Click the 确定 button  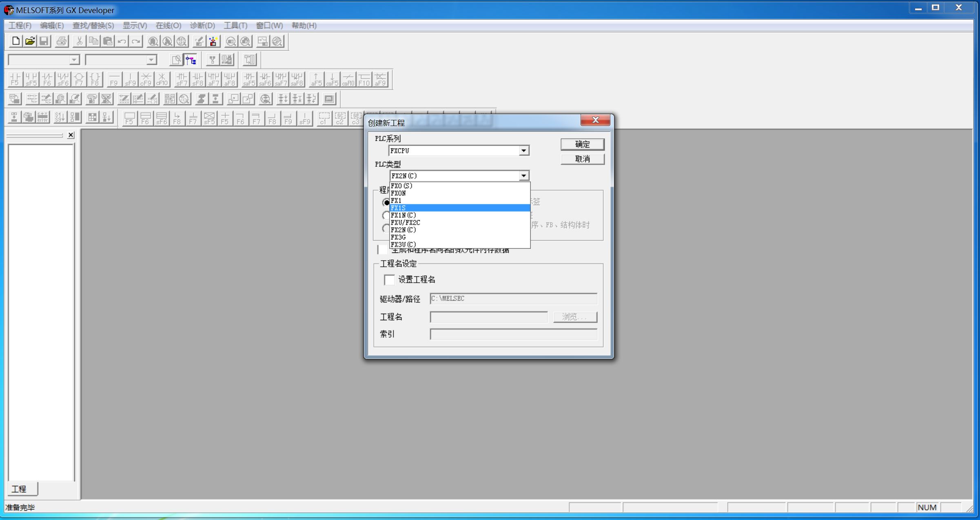click(x=582, y=144)
